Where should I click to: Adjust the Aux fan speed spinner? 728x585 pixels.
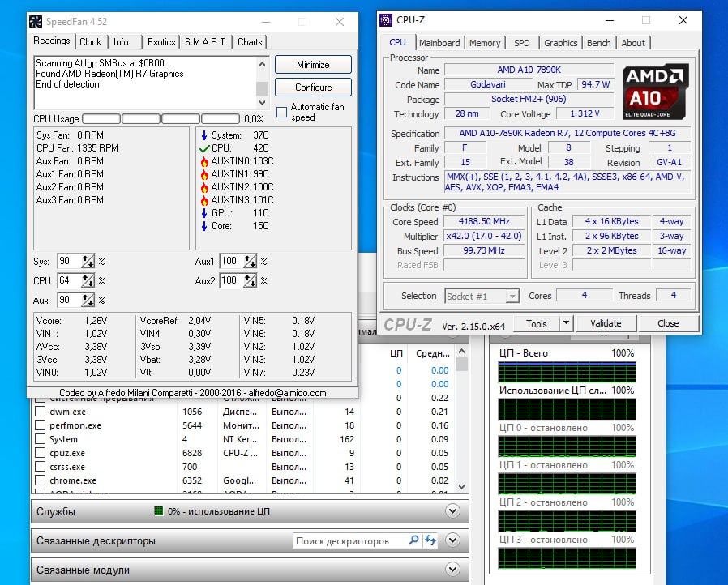88,300
